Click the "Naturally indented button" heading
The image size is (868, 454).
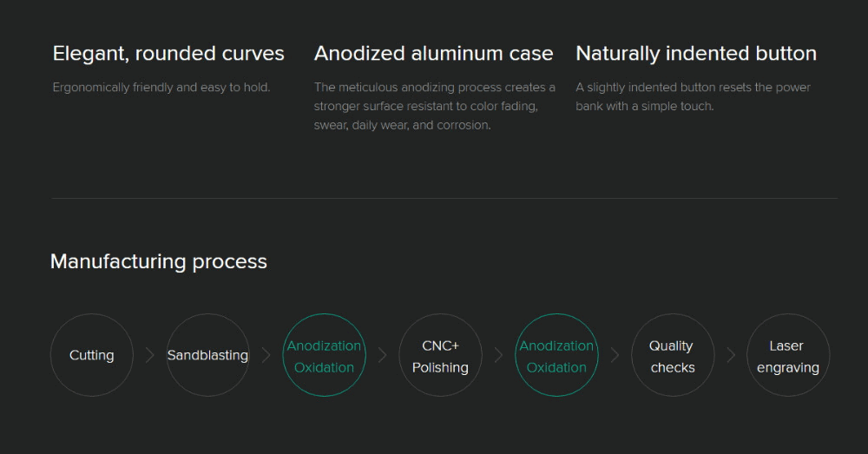click(x=695, y=54)
